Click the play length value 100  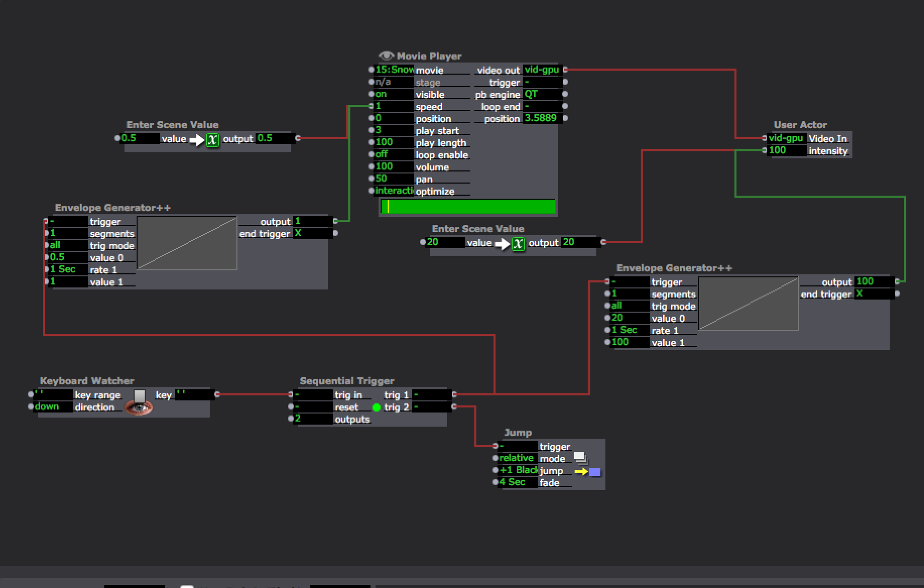[394, 142]
